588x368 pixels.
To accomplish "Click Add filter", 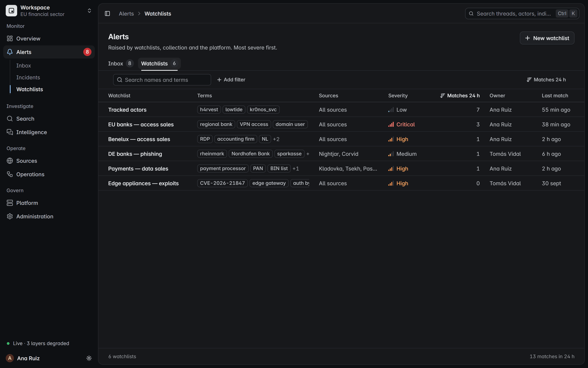I will [231, 80].
